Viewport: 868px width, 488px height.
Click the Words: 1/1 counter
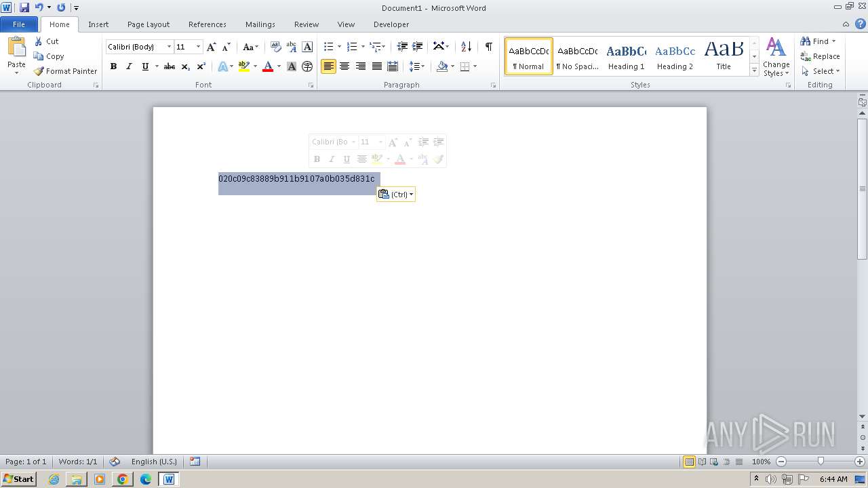pos(78,462)
